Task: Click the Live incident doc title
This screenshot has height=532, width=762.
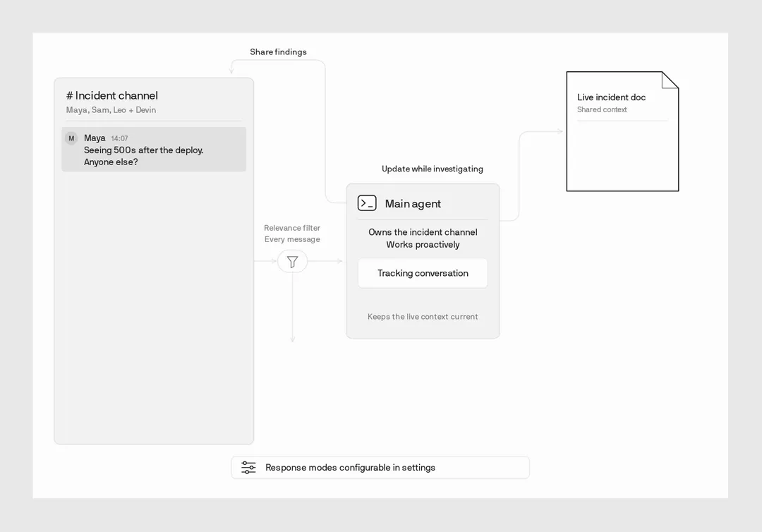Action: click(x=611, y=97)
